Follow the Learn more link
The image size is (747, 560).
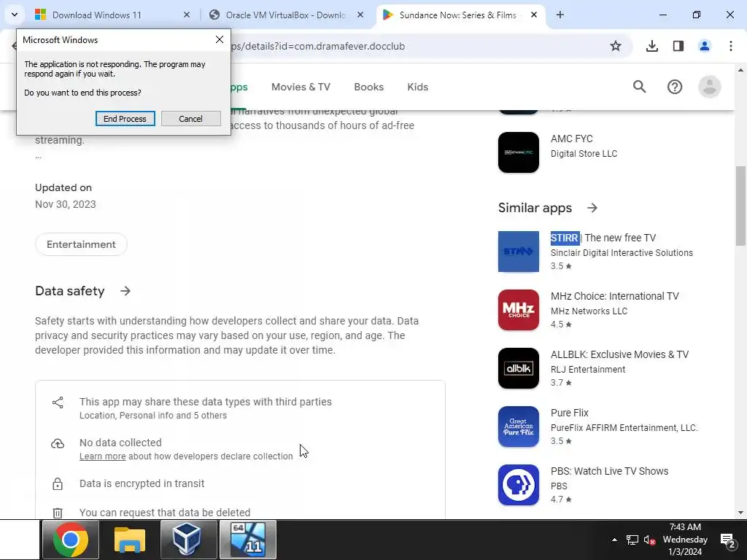(x=102, y=456)
